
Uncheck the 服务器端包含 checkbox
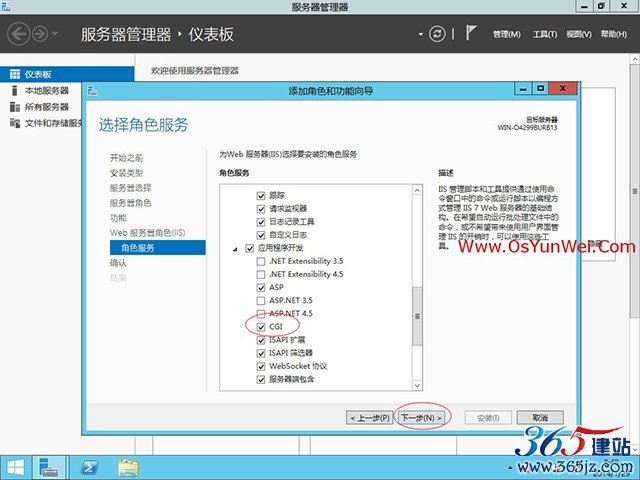[261, 380]
